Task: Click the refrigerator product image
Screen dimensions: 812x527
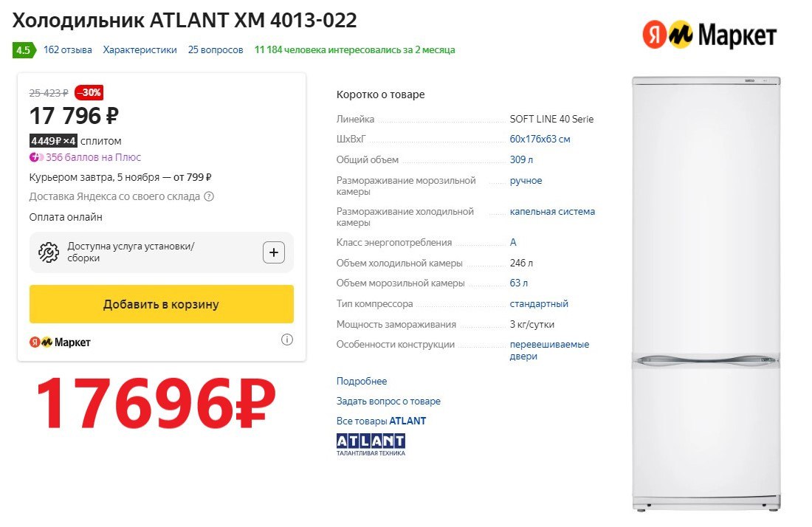Action: point(706,293)
